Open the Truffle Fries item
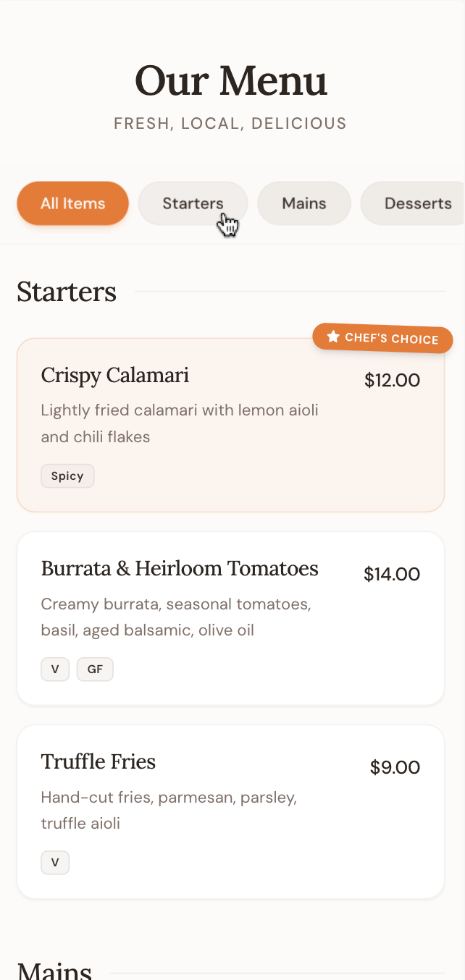The width and height of the screenshot is (465, 980). pos(99,761)
